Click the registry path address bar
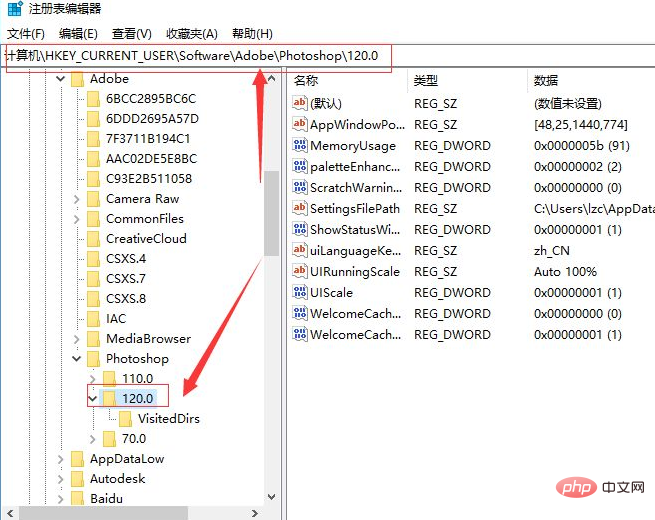Image resolution: width=655 pixels, height=520 pixels. [328, 56]
